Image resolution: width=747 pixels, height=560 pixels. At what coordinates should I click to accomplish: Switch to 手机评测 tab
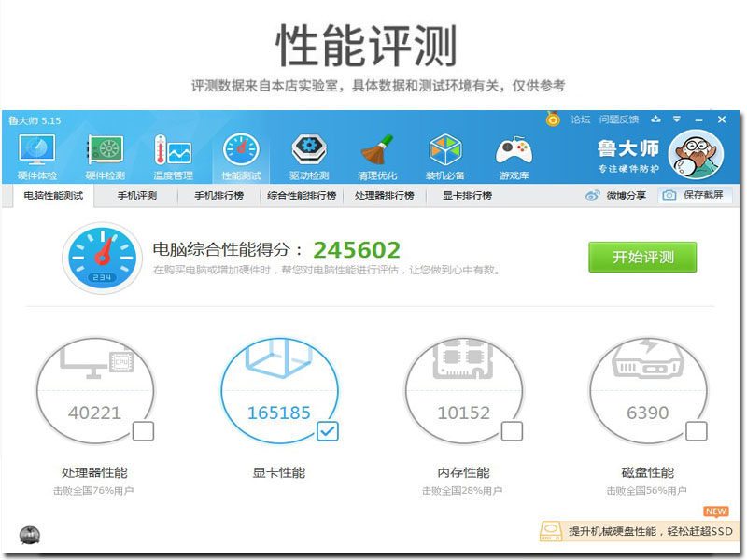[x=137, y=196]
